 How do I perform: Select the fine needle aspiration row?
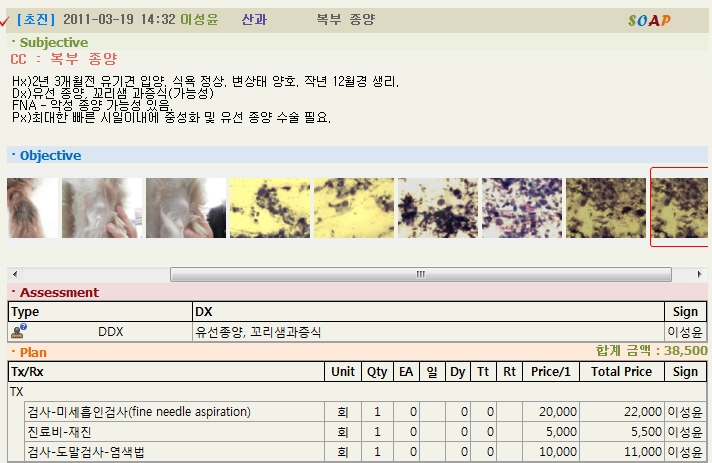tap(366, 412)
